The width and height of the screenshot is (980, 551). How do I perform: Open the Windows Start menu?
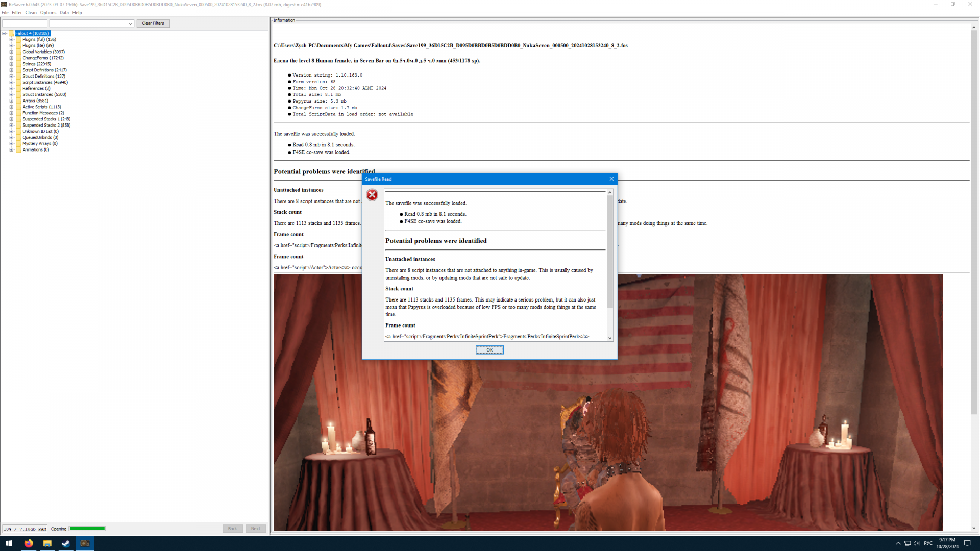click(x=9, y=543)
